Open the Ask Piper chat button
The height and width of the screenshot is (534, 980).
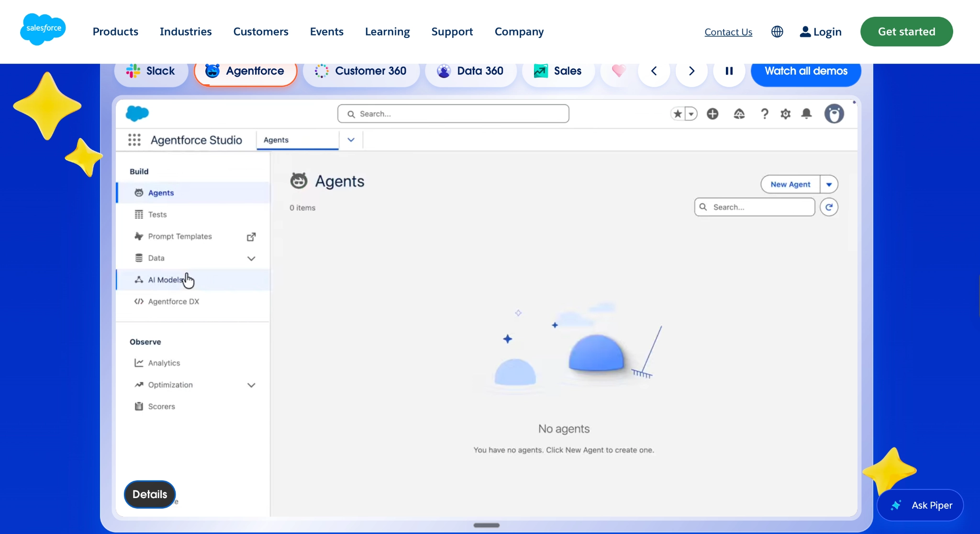[x=920, y=505]
